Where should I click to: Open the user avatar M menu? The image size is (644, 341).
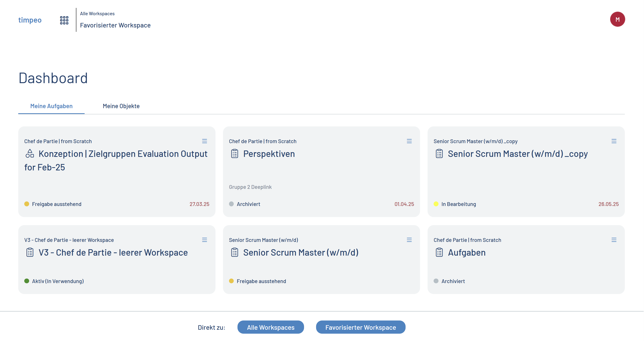[x=617, y=19]
